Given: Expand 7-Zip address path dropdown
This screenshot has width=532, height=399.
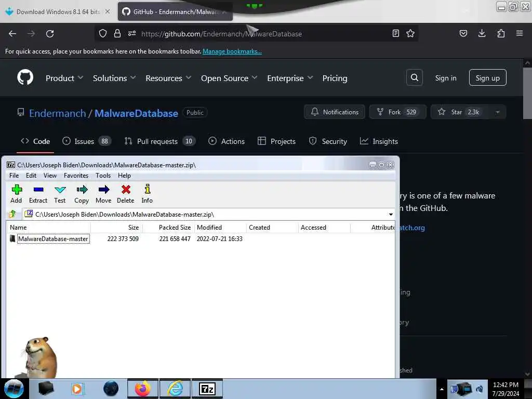Looking at the screenshot, I should click(x=391, y=215).
